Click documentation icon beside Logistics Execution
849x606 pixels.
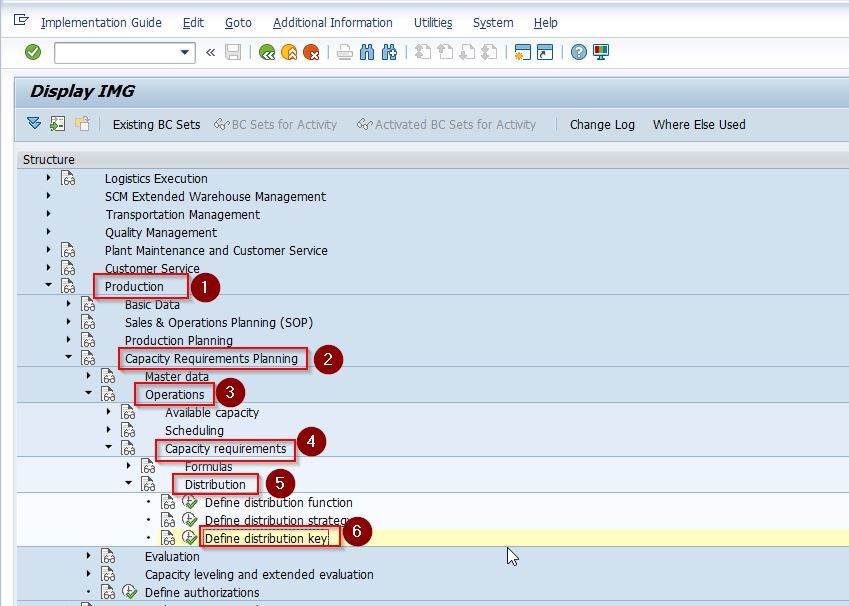point(68,178)
